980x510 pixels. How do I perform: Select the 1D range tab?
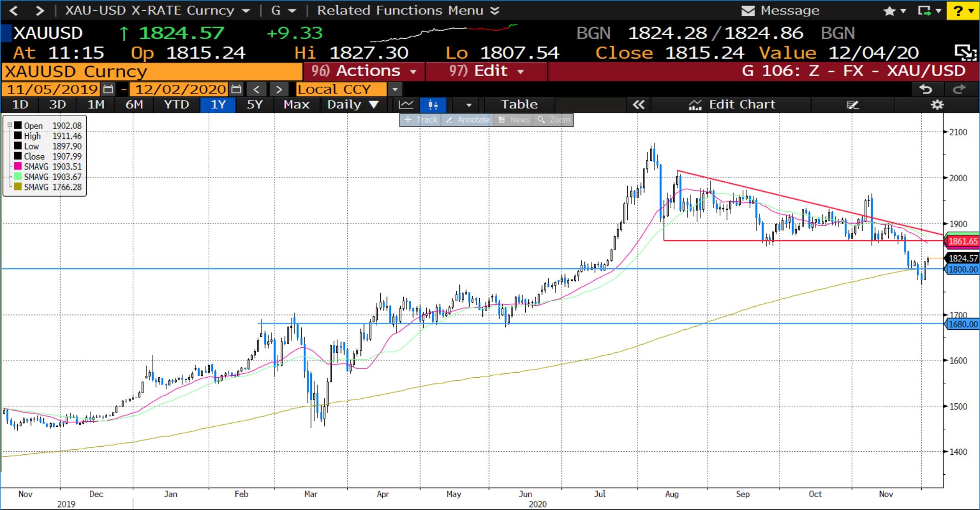tap(20, 105)
